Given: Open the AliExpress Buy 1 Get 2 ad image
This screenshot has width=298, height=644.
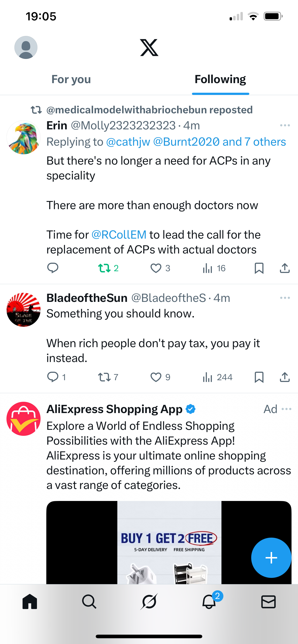Looking at the screenshot, I should (x=169, y=542).
